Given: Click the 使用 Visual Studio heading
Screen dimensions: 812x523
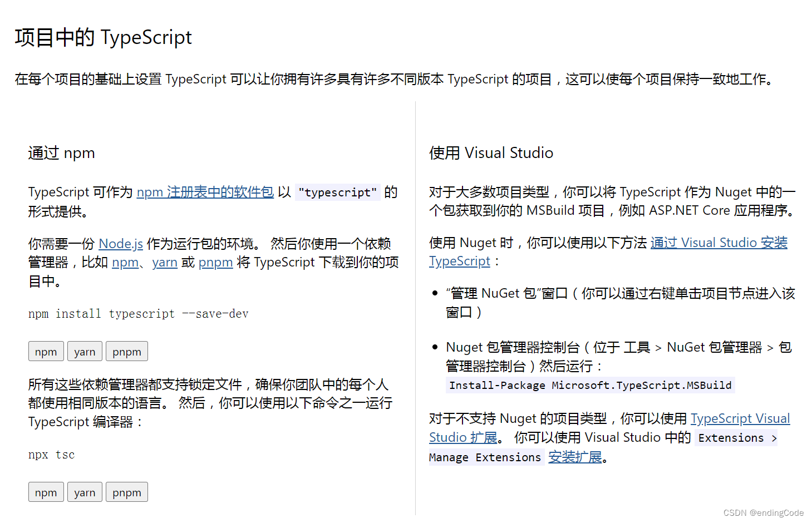Looking at the screenshot, I should click(x=491, y=153).
